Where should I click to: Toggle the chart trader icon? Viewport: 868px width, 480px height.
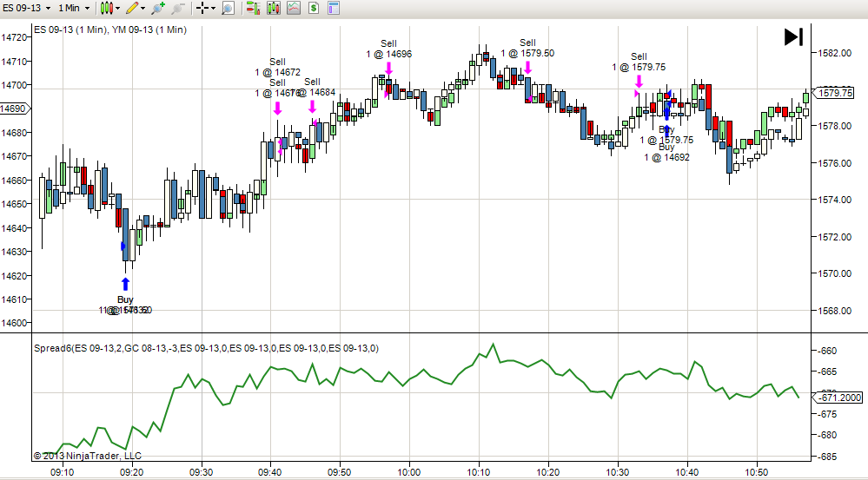(x=254, y=9)
